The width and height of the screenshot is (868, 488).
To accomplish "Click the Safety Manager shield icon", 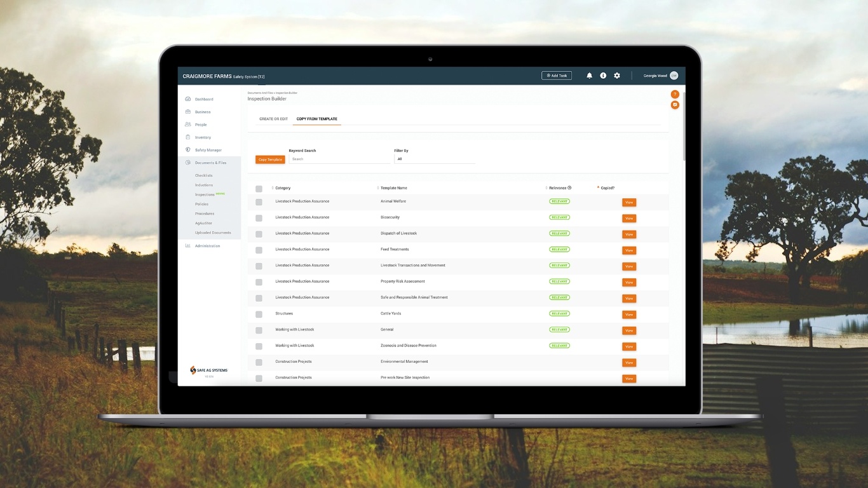I will point(188,150).
